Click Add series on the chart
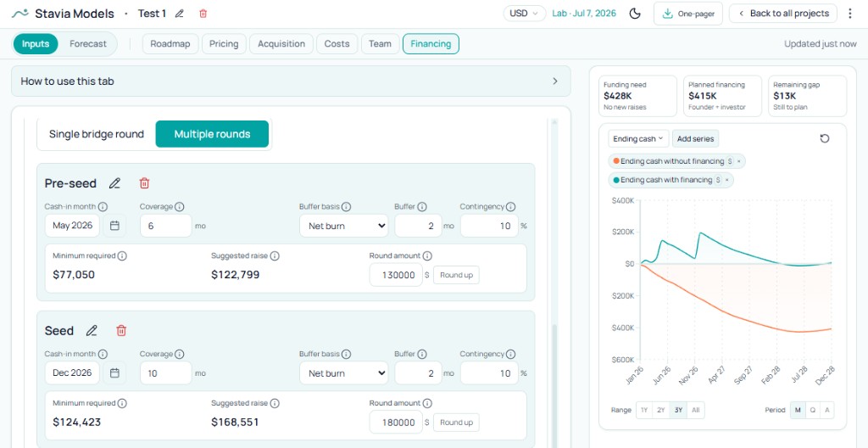 (696, 138)
